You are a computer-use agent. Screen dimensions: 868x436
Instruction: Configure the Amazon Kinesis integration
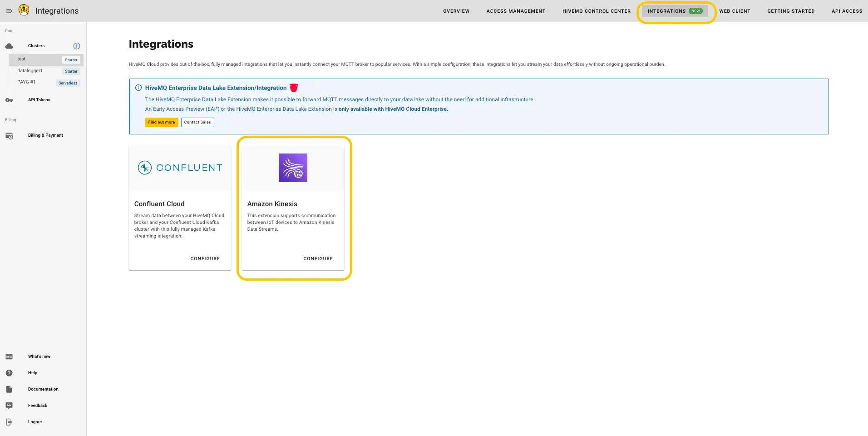tap(318, 258)
